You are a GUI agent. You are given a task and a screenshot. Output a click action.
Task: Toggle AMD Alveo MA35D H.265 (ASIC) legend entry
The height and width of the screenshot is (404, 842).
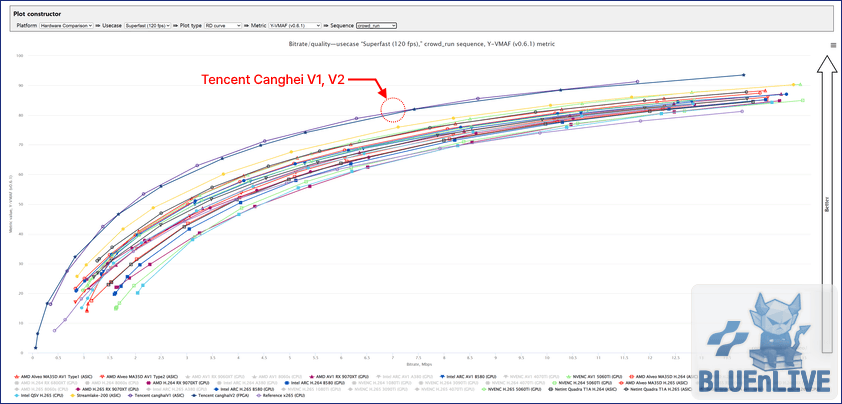654,383
